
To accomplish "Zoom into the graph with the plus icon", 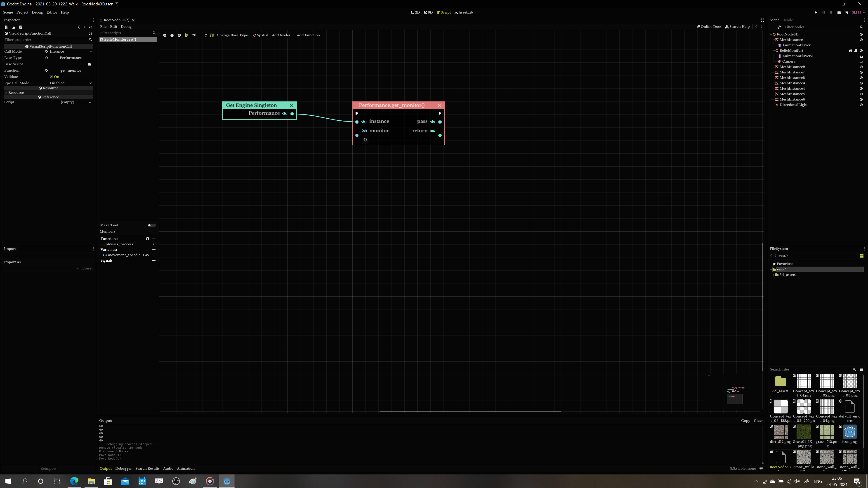I will (179, 35).
